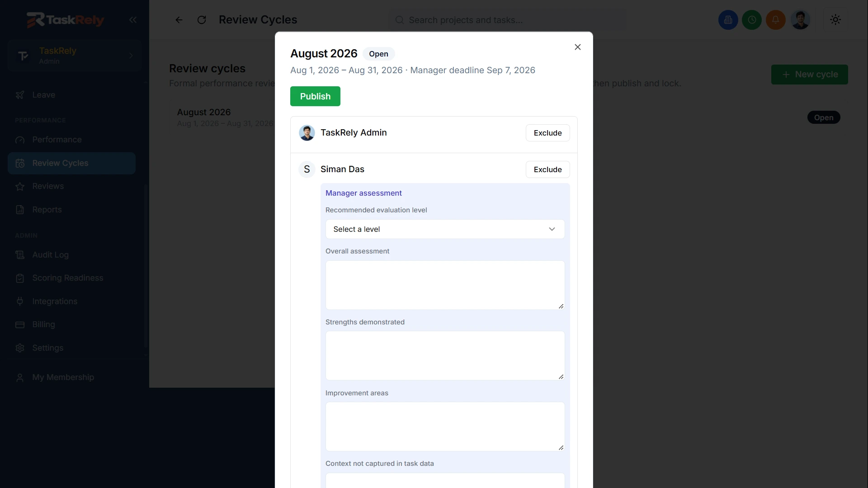Exclude TaskRely Admin from the cycle
This screenshot has height=488, width=868.
547,133
